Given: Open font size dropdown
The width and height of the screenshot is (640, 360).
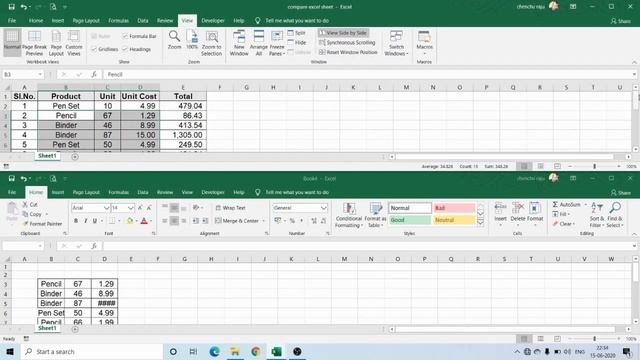Looking at the screenshot, I should click(x=131, y=208).
